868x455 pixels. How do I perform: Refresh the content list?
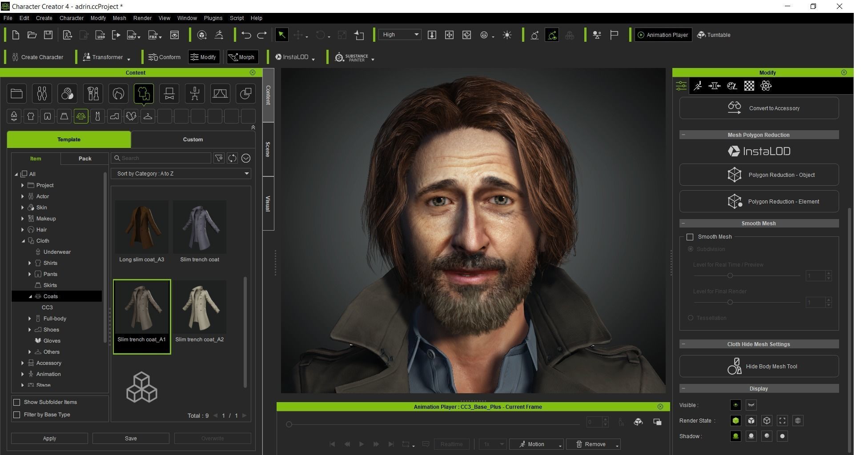point(232,158)
